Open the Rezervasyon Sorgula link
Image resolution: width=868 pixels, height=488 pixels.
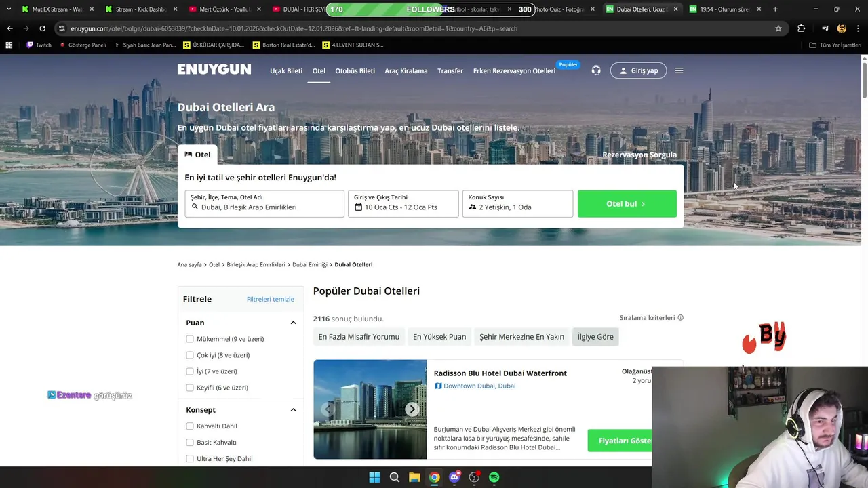(x=639, y=155)
